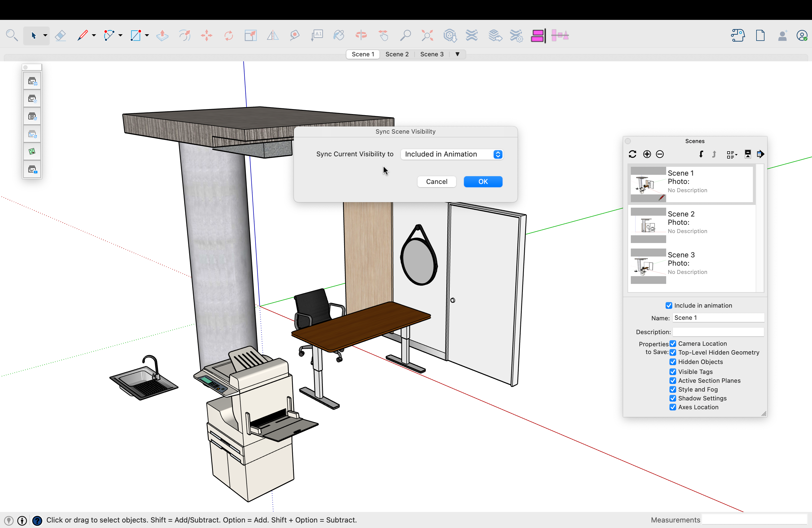This screenshot has width=812, height=528.
Task: Open the pencil Line tool dropdown arrow
Action: click(x=94, y=35)
